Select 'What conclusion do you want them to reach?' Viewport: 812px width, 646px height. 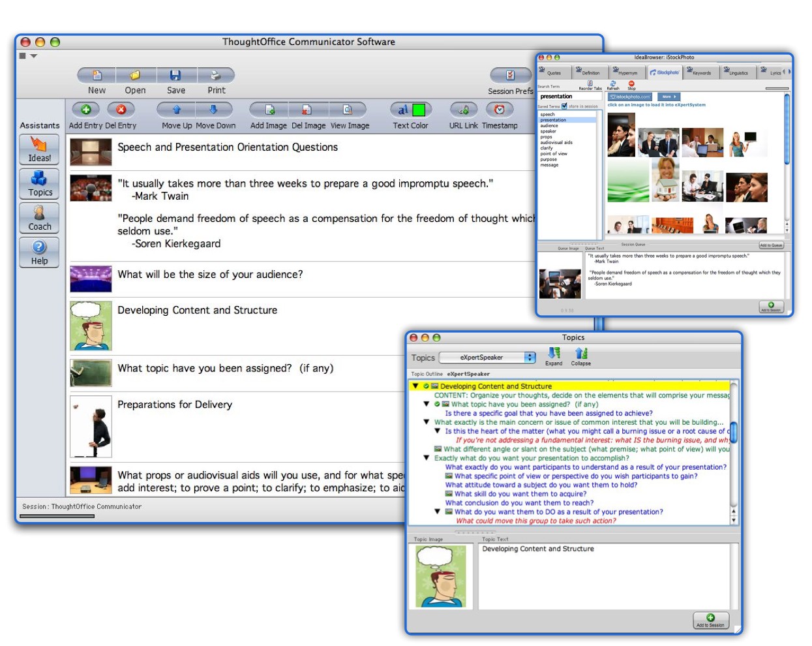click(519, 503)
